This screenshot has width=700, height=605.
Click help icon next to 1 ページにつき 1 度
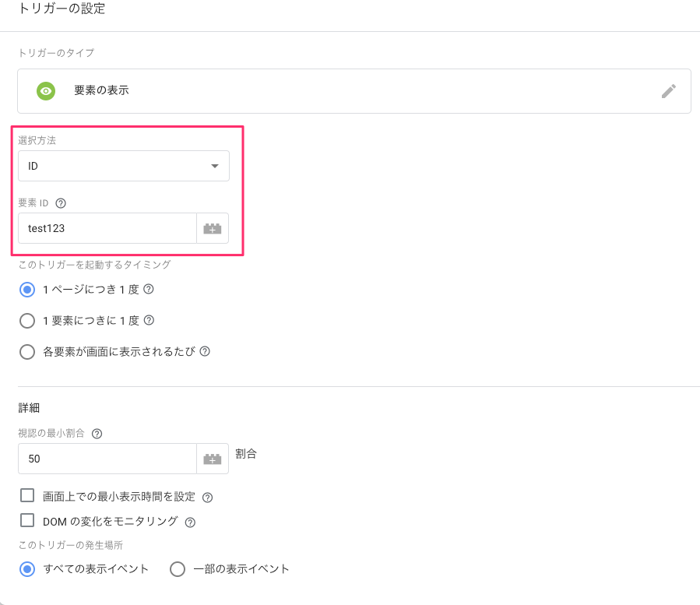[149, 290]
